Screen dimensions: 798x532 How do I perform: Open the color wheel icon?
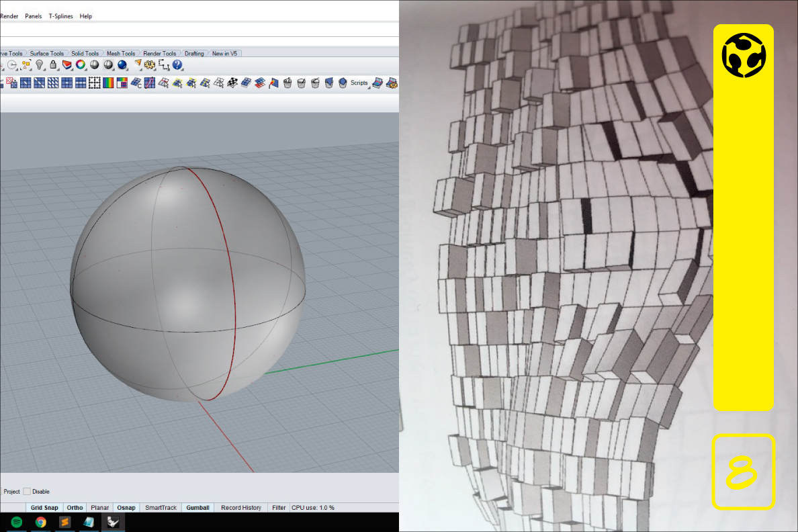(81, 65)
